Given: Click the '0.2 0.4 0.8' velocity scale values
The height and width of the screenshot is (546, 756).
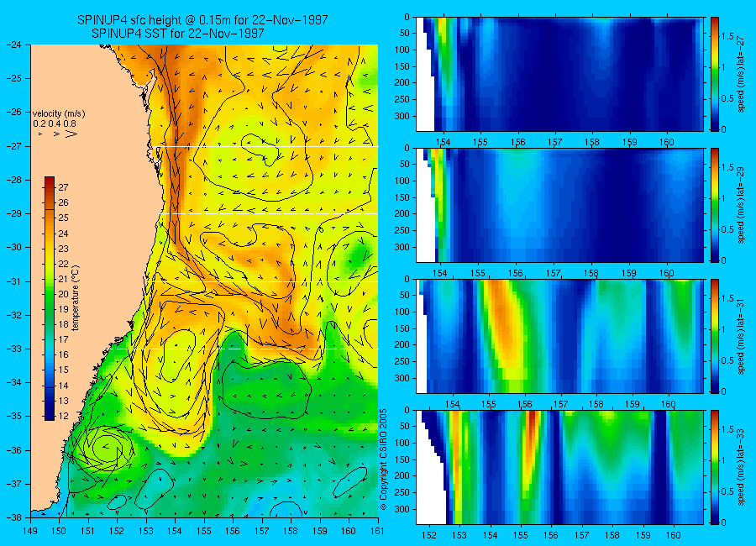Looking at the screenshot, I should tap(55, 123).
